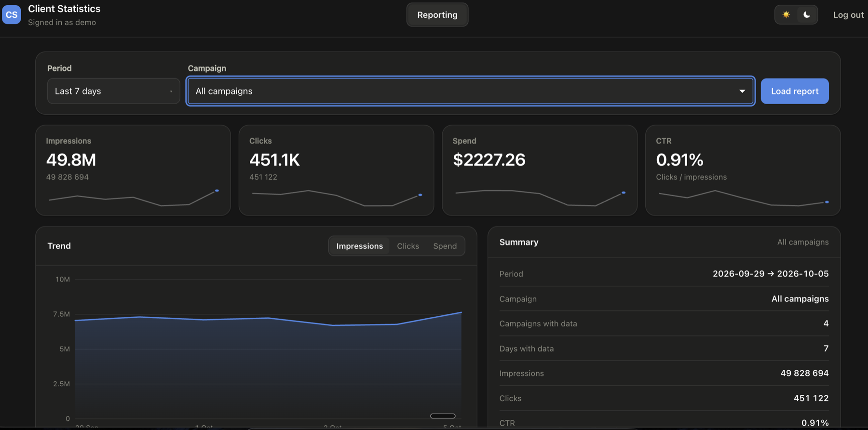Click the 7.5M y-axis label

pos(61,314)
